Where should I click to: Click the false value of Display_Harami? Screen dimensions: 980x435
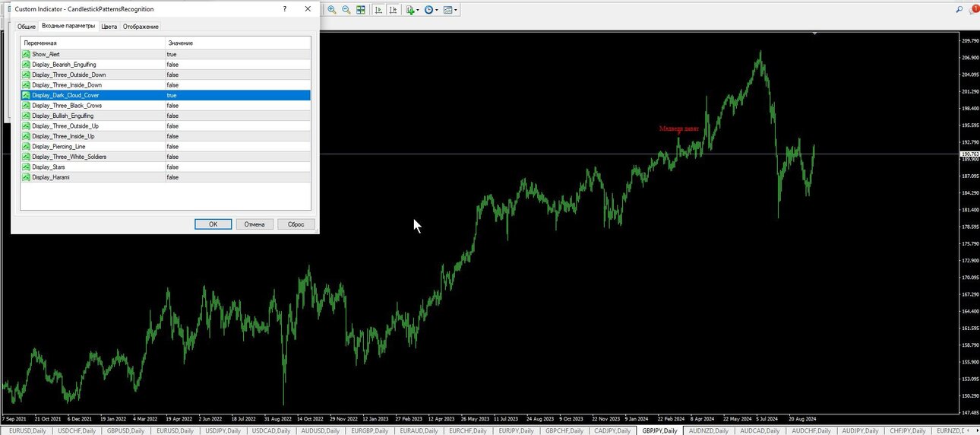[x=172, y=177]
